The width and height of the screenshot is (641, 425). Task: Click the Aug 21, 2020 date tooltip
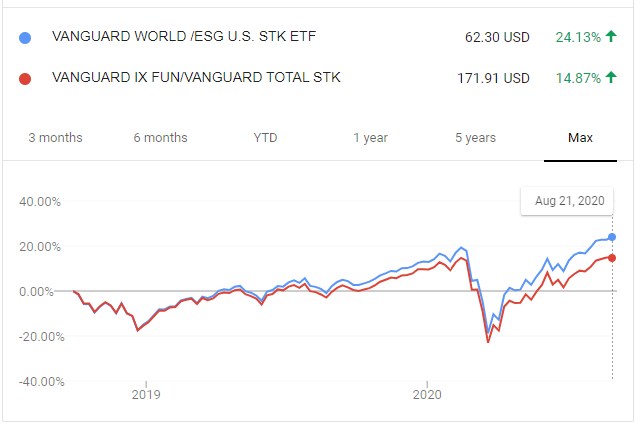click(572, 201)
